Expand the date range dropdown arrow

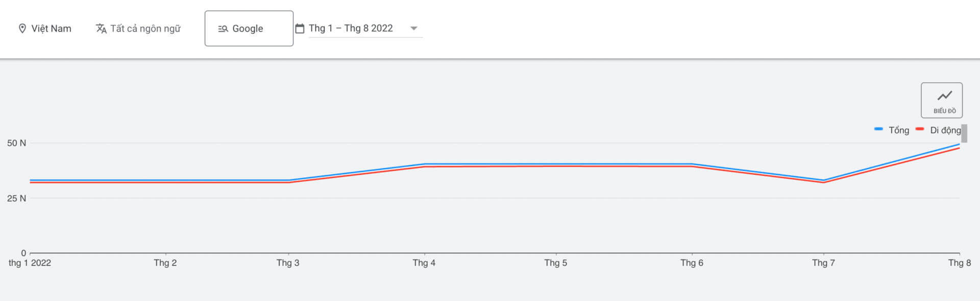(x=414, y=28)
